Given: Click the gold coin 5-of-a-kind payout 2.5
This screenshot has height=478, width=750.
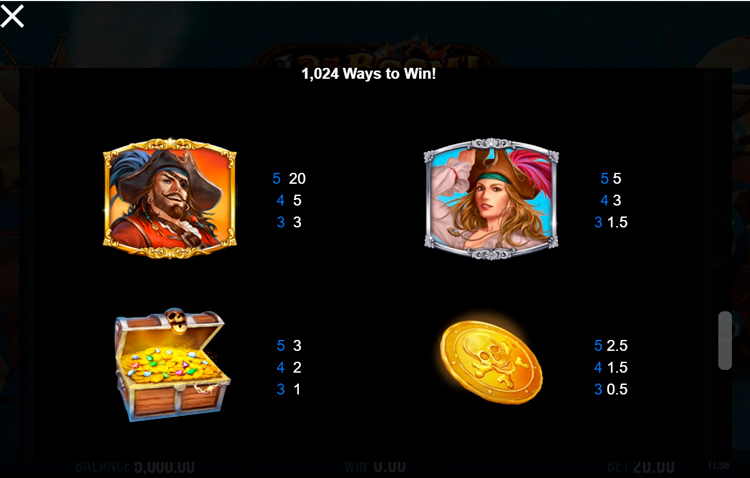Looking at the screenshot, I should click(x=617, y=345).
